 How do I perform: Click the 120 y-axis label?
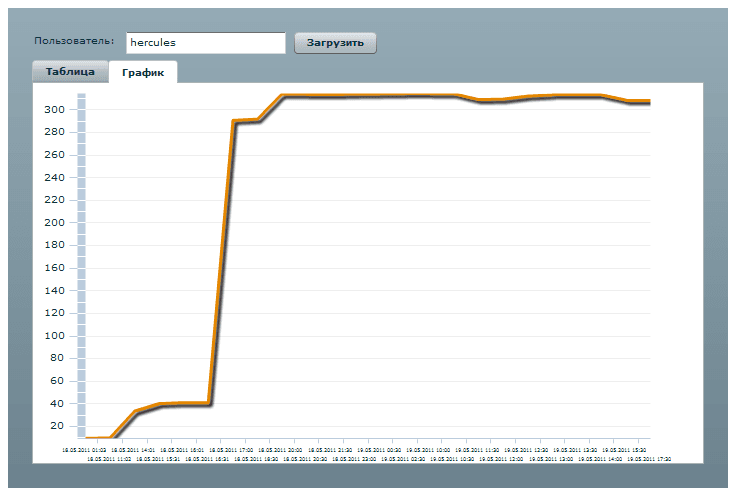tap(54, 313)
